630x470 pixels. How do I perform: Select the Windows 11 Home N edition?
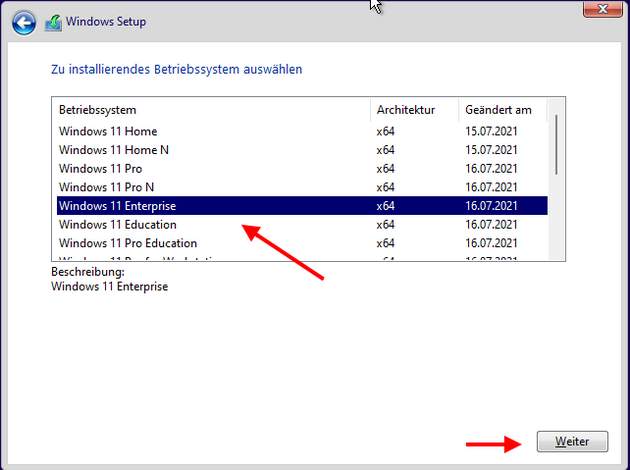(113, 150)
